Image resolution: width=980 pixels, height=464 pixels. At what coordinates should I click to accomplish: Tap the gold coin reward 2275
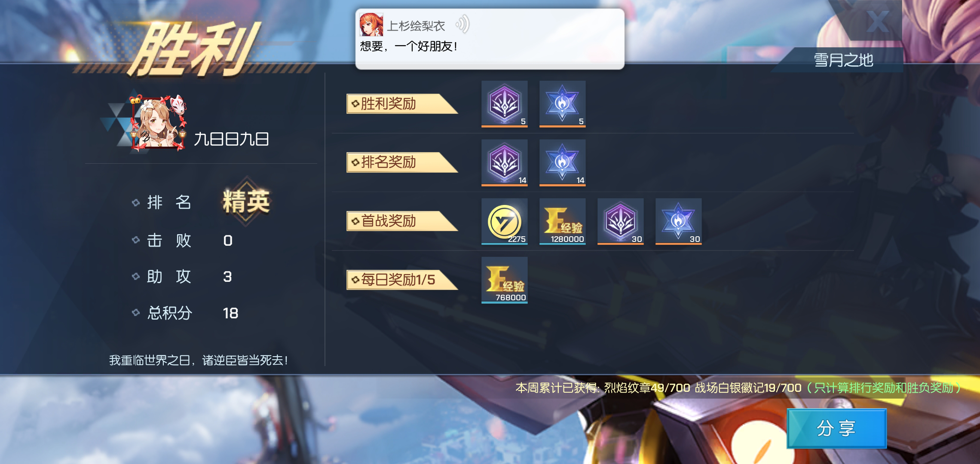tap(504, 221)
